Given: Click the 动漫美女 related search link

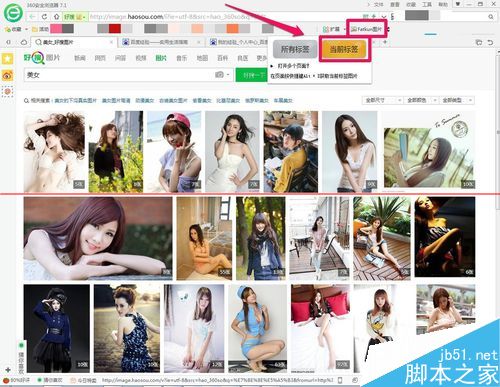Looking at the screenshot, I should point(145,100).
